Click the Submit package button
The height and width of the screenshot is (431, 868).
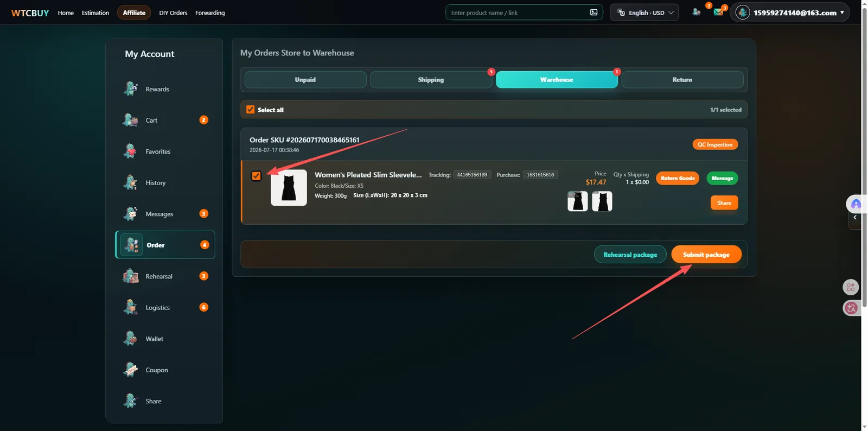(706, 255)
